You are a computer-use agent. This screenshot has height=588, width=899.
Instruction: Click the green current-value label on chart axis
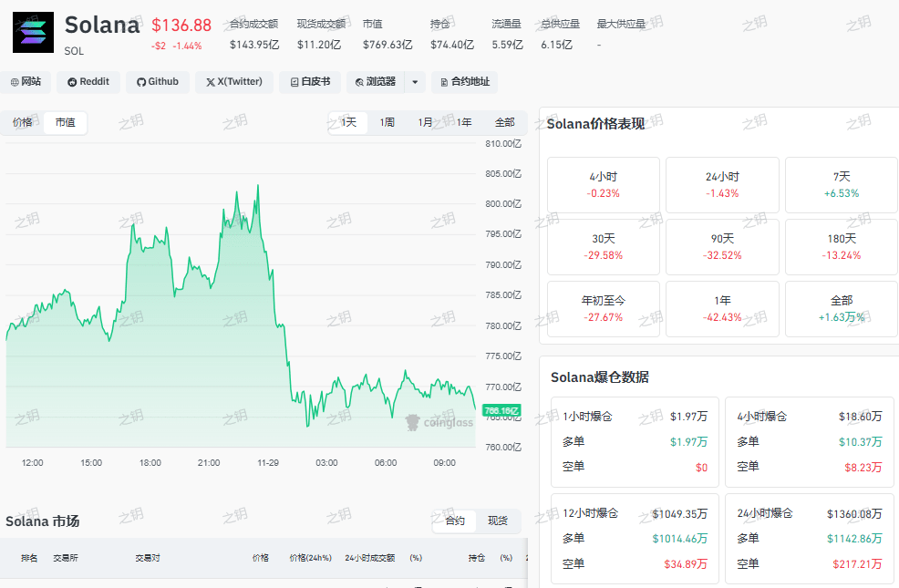[501, 410]
